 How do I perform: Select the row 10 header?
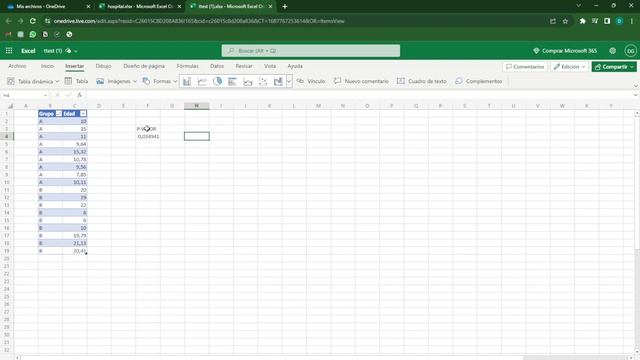tap(7, 182)
